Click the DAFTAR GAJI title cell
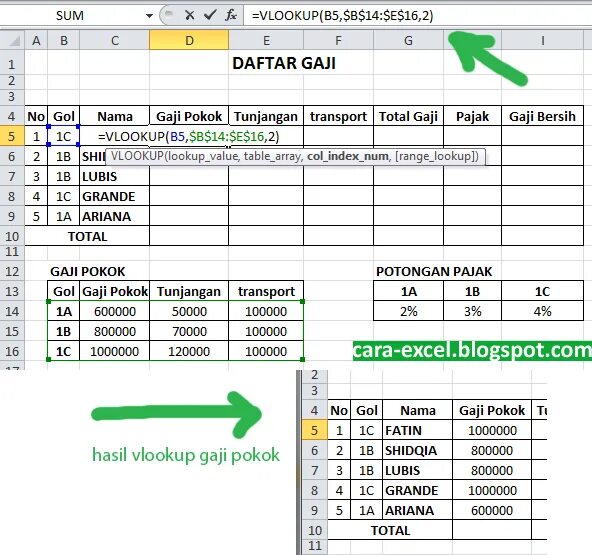The height and width of the screenshot is (555, 592). (x=284, y=63)
